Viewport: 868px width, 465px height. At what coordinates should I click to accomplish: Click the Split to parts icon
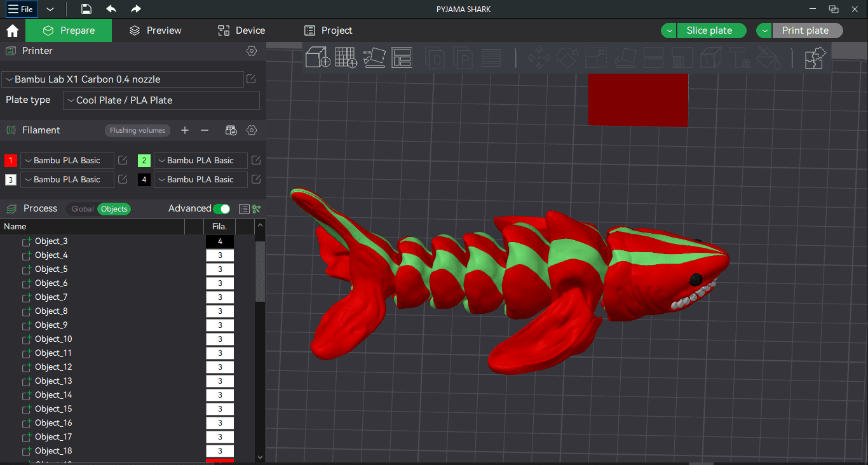(463, 58)
